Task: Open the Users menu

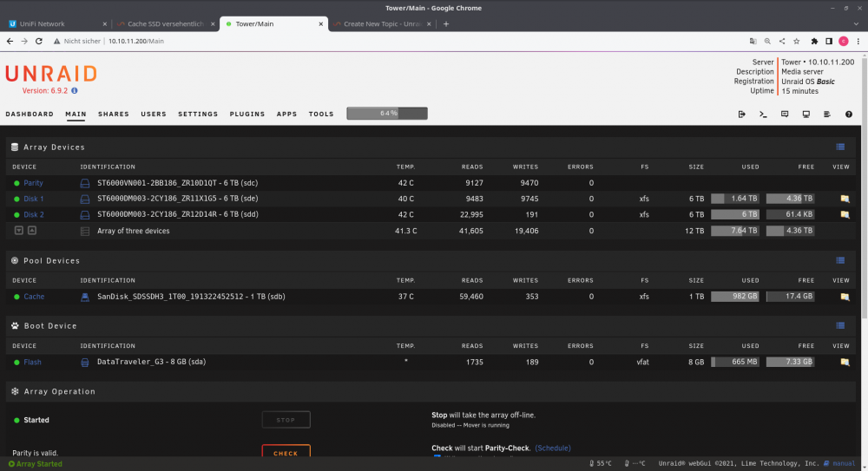Action: (x=154, y=114)
